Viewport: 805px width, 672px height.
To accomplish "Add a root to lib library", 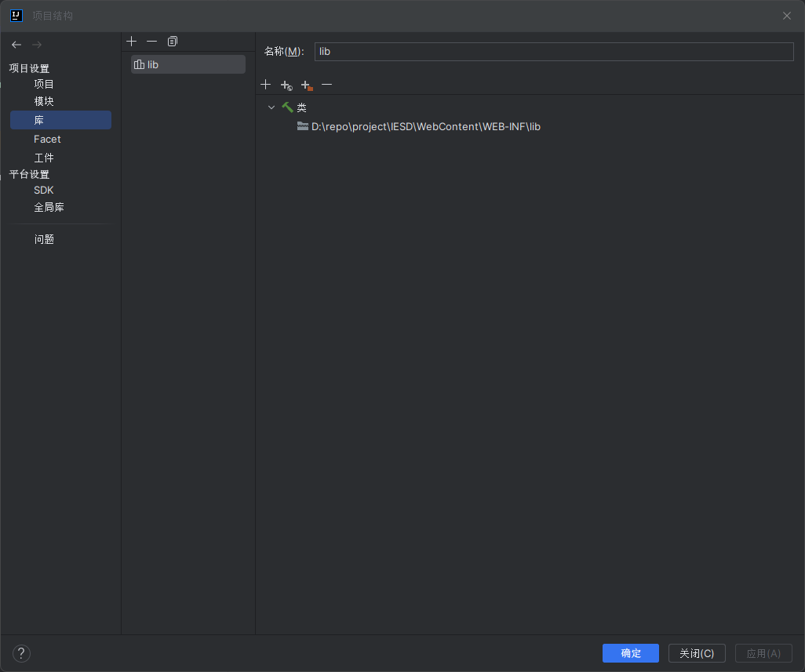I will coord(265,84).
